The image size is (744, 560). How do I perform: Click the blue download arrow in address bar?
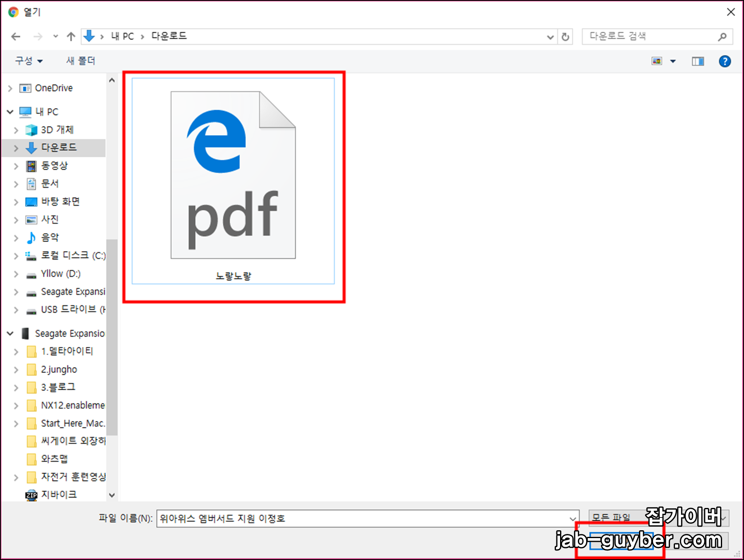click(89, 36)
